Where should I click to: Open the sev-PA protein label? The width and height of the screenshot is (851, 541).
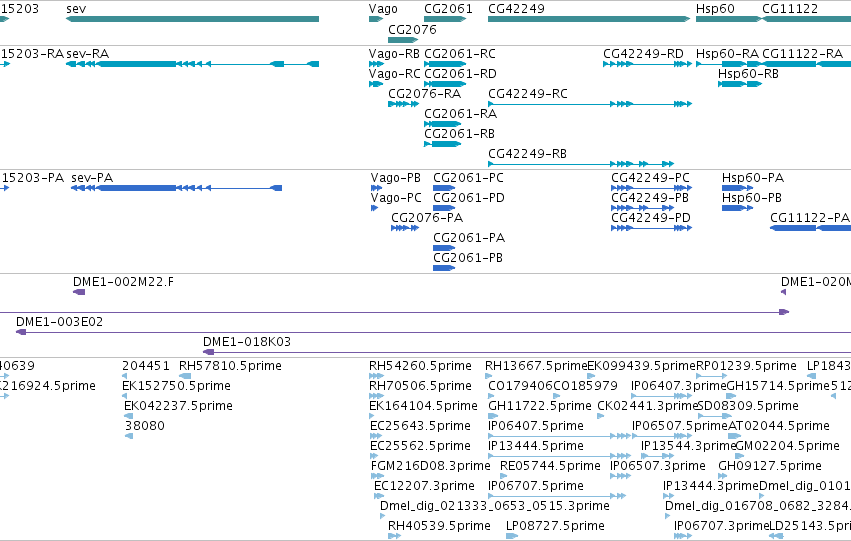tap(92, 178)
